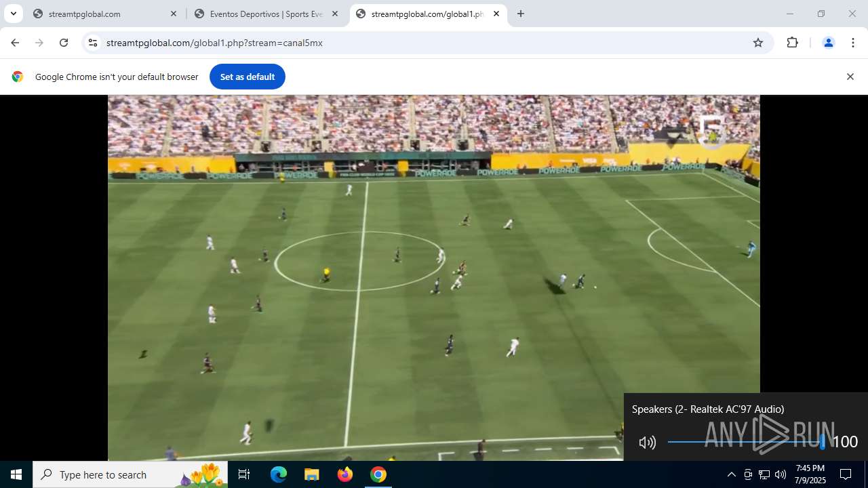The height and width of the screenshot is (488, 868).
Task: Click the address bar URL
Action: click(x=214, y=43)
